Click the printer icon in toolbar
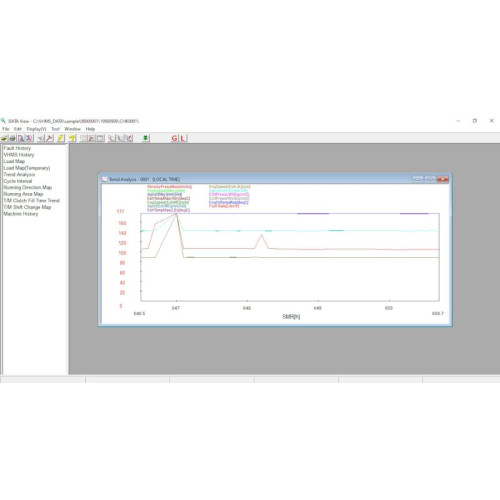This screenshot has height=500, width=500. [12, 138]
